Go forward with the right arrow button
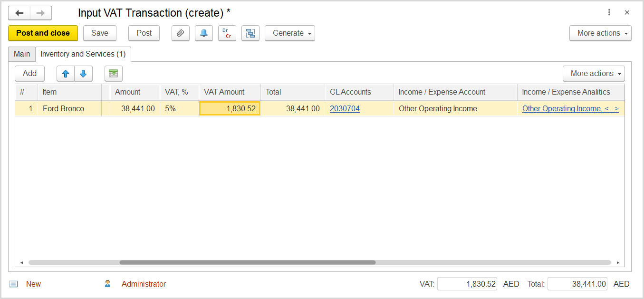644x299 pixels. coord(41,13)
